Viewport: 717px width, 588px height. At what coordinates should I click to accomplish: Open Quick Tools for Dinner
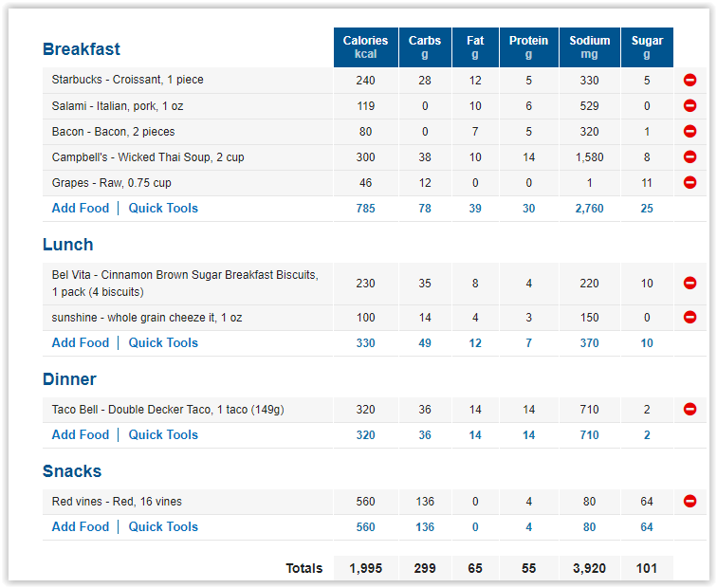coord(163,434)
